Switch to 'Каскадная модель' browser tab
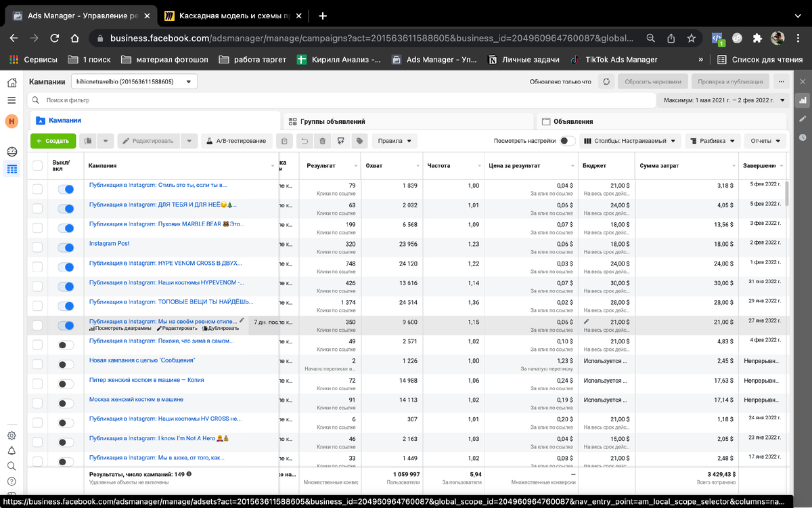This screenshot has height=508, width=812. coord(233,16)
